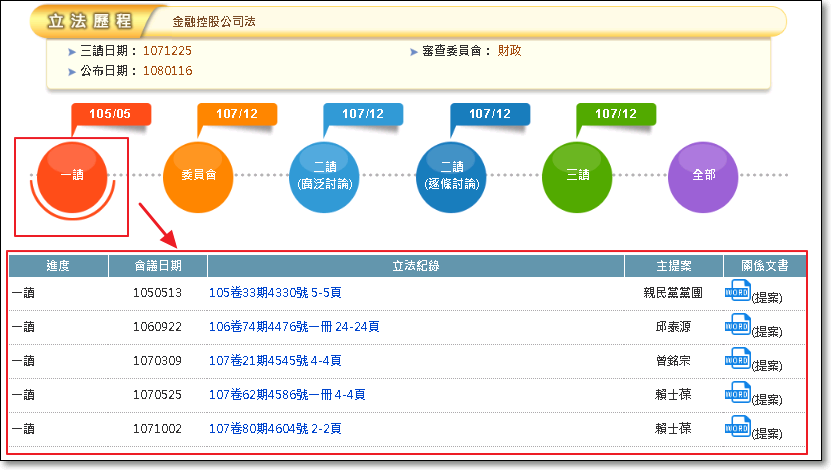Select the orange 委員會 stage circle
The height and width of the screenshot is (474, 831).
pyautogui.click(x=198, y=176)
